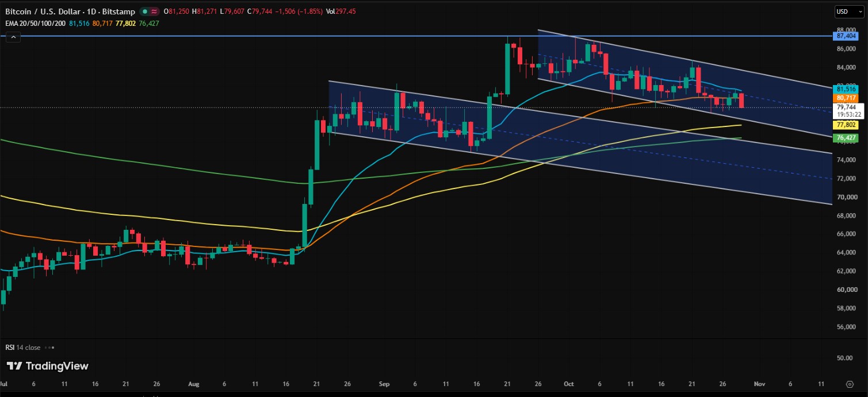Open the RSI legend three-dot loading indicator
The image size is (868, 397).
(x=49, y=347)
